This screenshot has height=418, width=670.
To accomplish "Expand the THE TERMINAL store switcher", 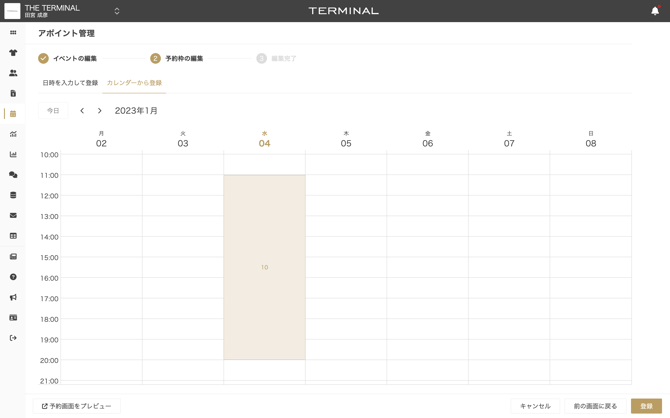I will 117,11.
